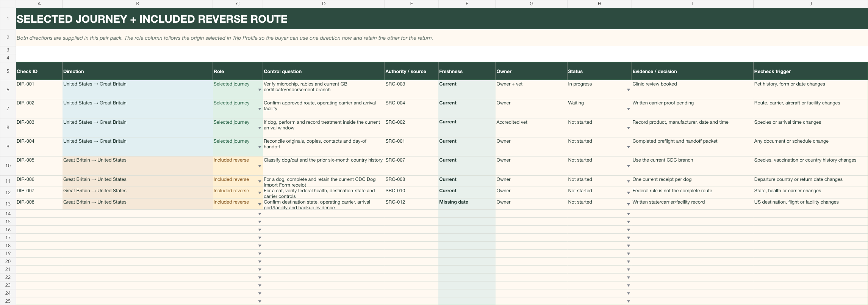Select the Freshness header cell
Image resolution: width=868 pixels, height=305 pixels.
point(467,71)
